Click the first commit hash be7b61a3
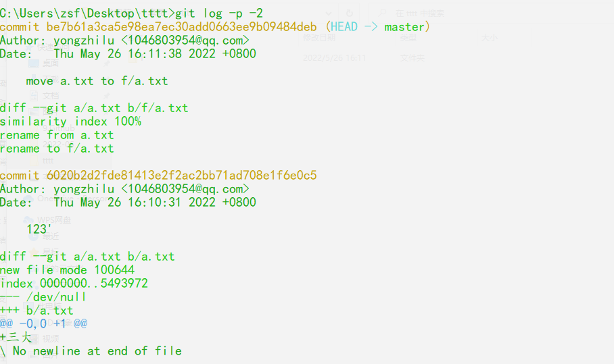The height and width of the screenshot is (364, 614). (181, 26)
